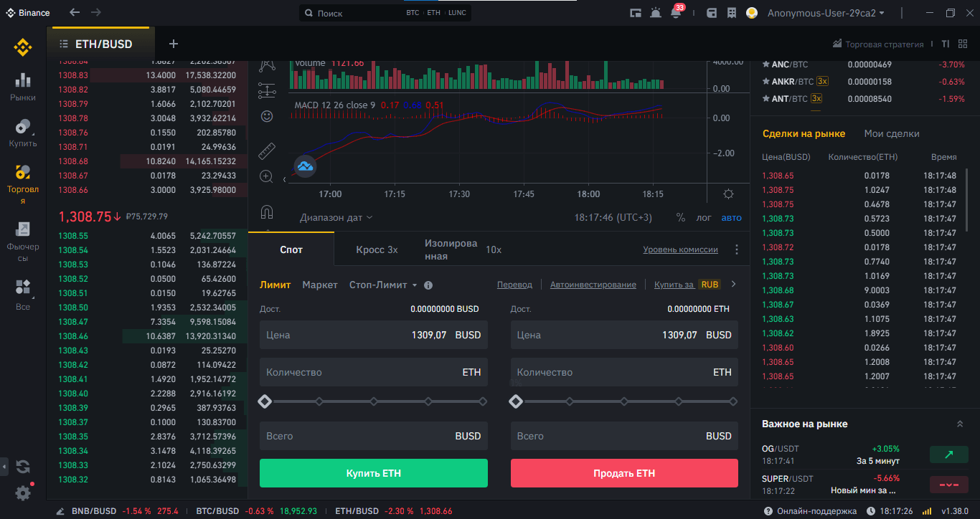Screen dimensions: 980x519
Task: Click the ruler measure tool
Action: click(x=267, y=151)
